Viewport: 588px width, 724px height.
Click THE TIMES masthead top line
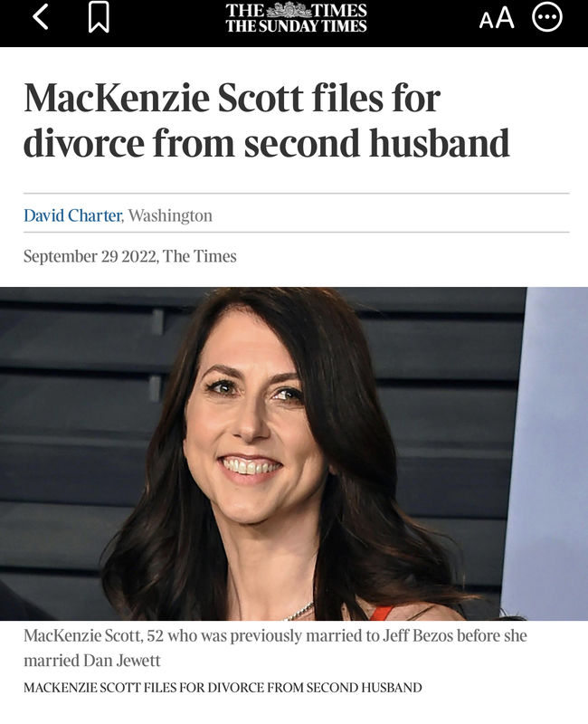click(296, 10)
